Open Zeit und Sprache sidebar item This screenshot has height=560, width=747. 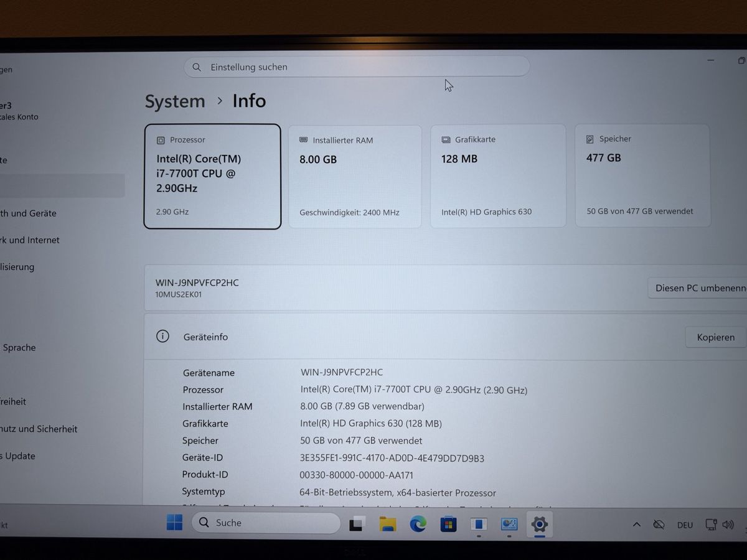[19, 348]
